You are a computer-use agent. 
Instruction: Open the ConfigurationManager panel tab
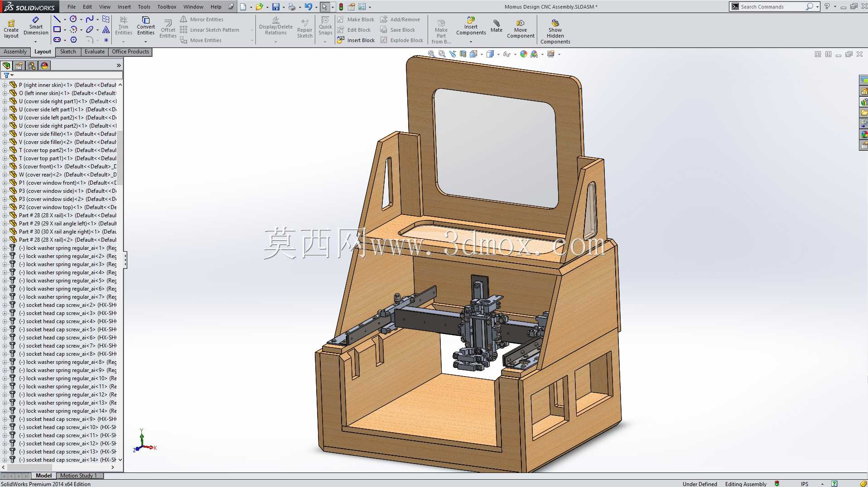32,66
